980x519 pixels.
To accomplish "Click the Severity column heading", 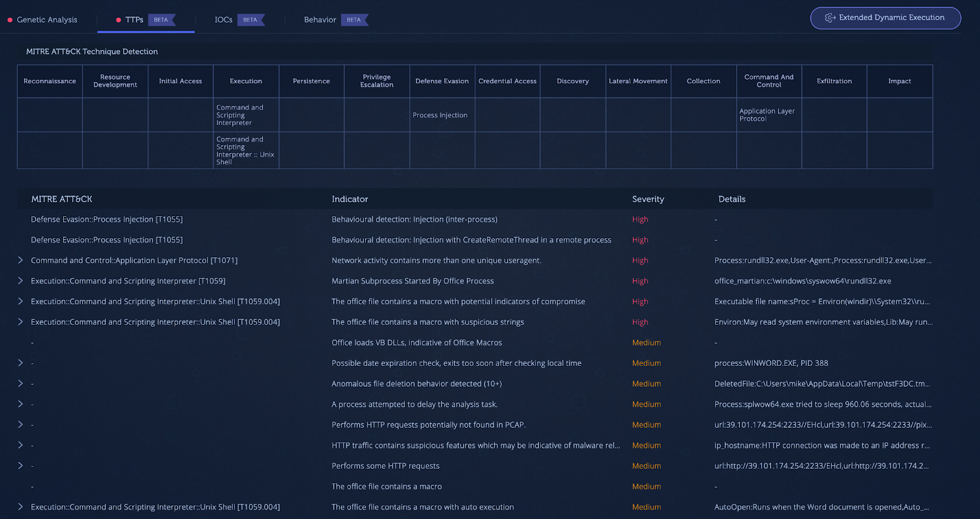I will tap(648, 199).
